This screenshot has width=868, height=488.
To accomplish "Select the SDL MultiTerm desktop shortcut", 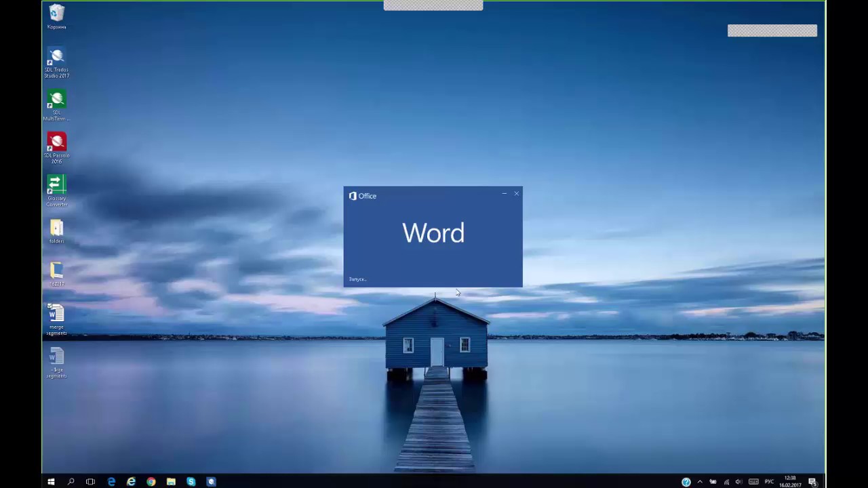I will coord(57,106).
